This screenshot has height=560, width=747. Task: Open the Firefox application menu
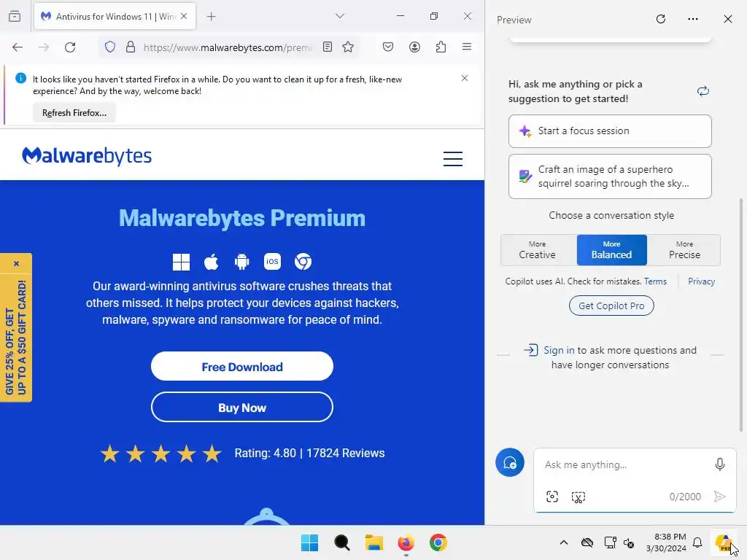pyautogui.click(x=467, y=47)
